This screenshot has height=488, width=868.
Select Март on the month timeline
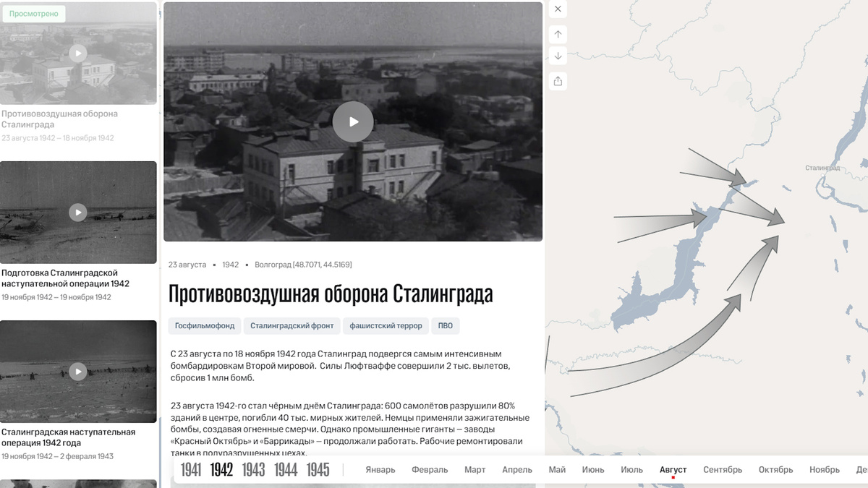pyautogui.click(x=475, y=470)
